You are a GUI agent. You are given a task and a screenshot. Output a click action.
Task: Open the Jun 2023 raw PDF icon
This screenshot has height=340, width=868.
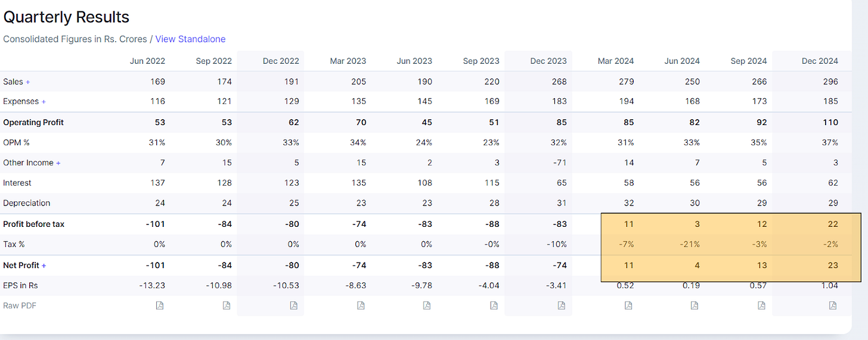click(427, 305)
